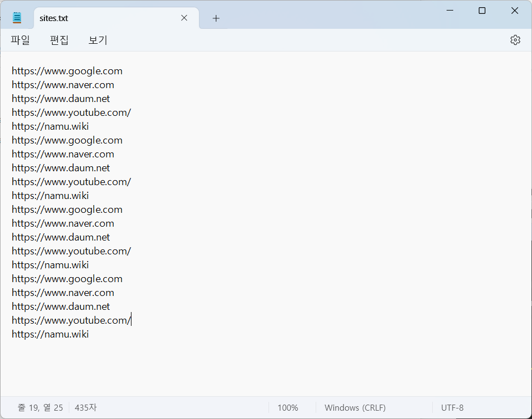The width and height of the screenshot is (532, 419).
Task: Click the fourteenth line youtube.com URL
Action: tap(71, 252)
